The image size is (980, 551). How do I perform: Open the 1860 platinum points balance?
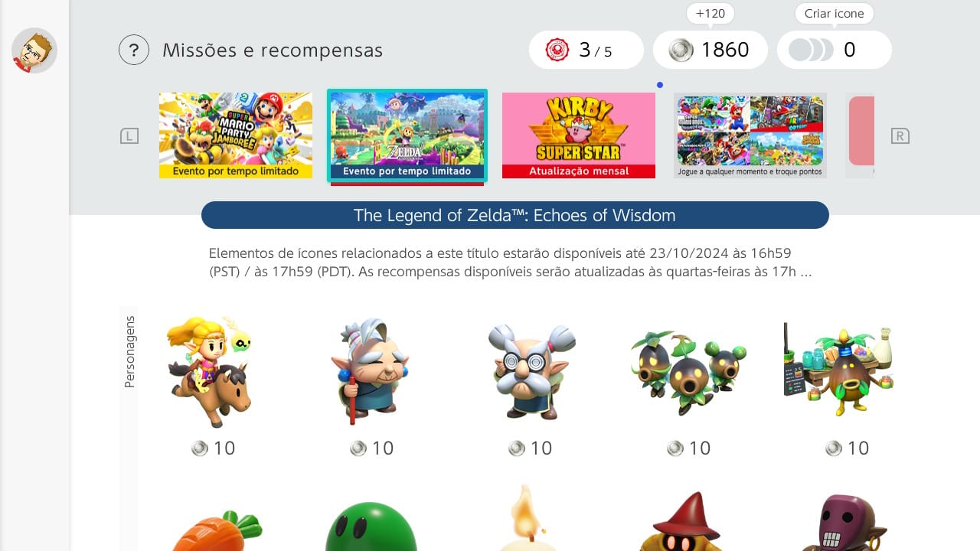pyautogui.click(x=710, y=50)
